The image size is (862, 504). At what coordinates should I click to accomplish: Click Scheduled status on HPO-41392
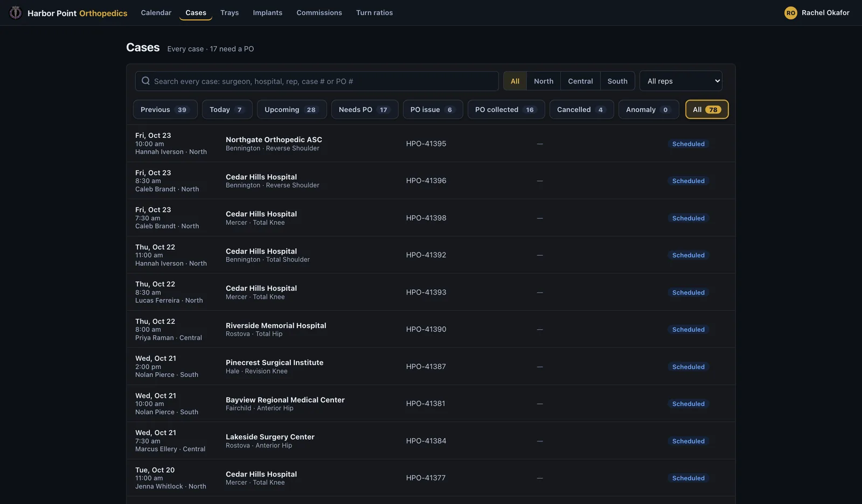tap(689, 255)
